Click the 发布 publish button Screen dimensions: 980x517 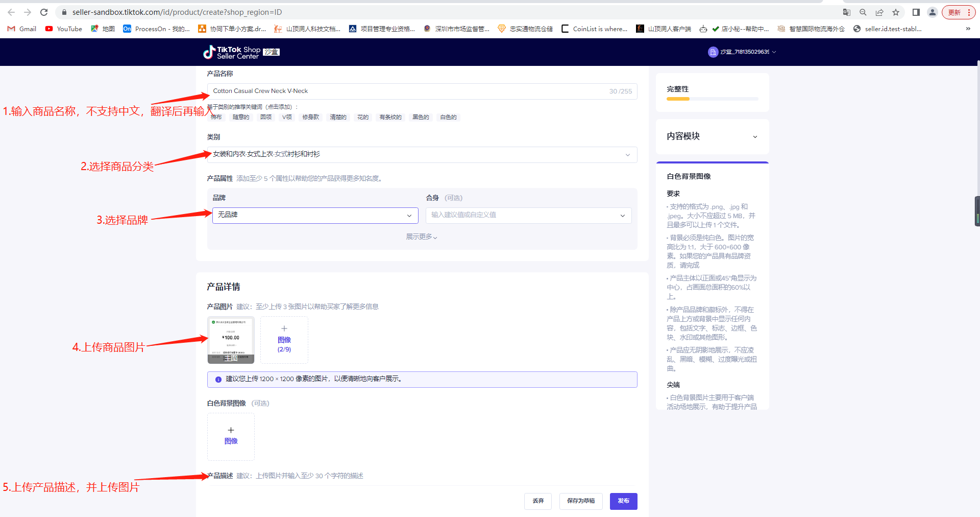point(623,501)
